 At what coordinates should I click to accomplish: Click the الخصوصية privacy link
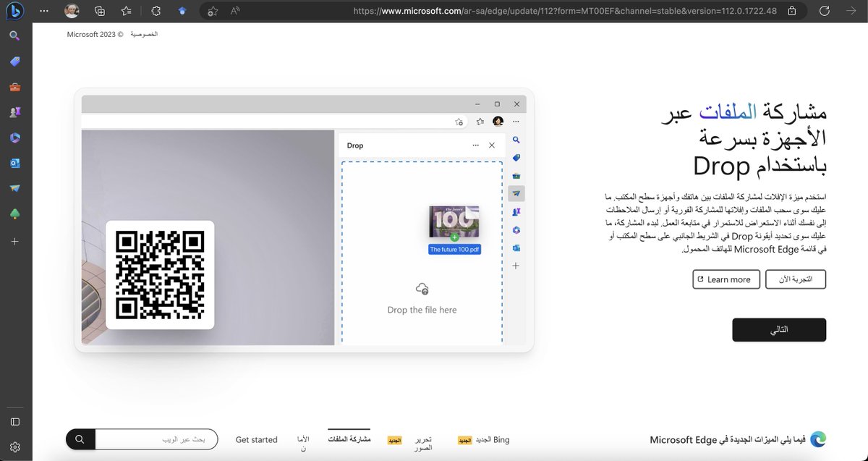coord(144,35)
